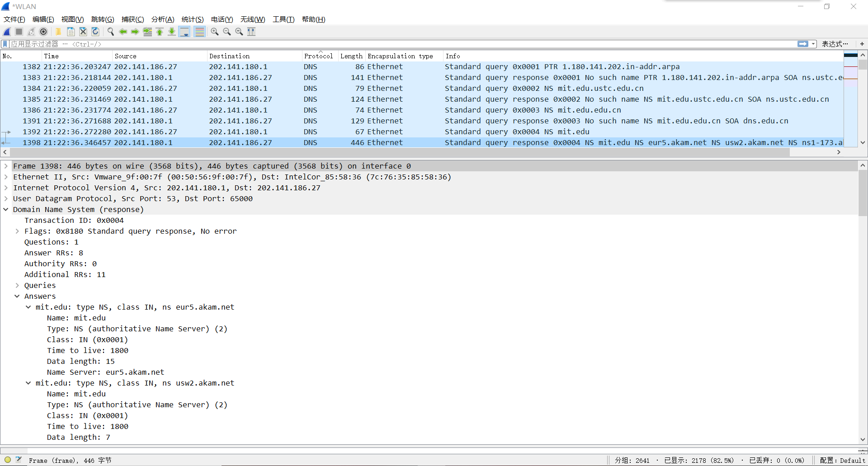Sort packets by Protocol column header

click(320, 56)
